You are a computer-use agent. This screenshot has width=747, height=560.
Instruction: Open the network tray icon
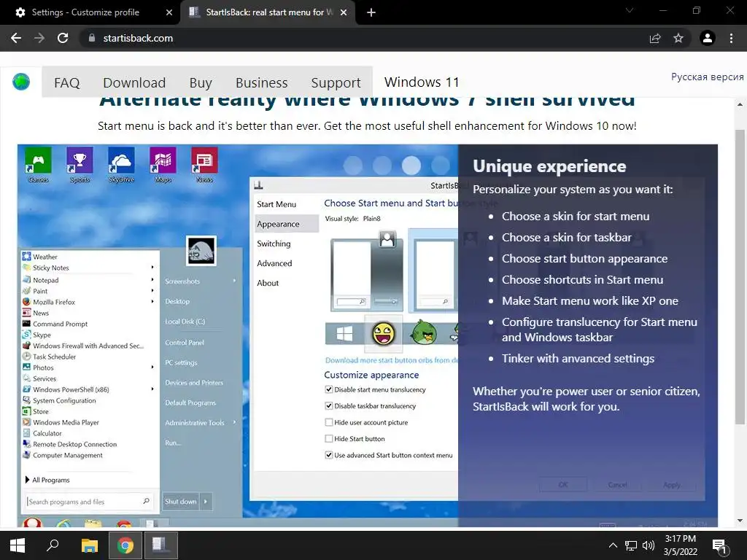coord(631,545)
